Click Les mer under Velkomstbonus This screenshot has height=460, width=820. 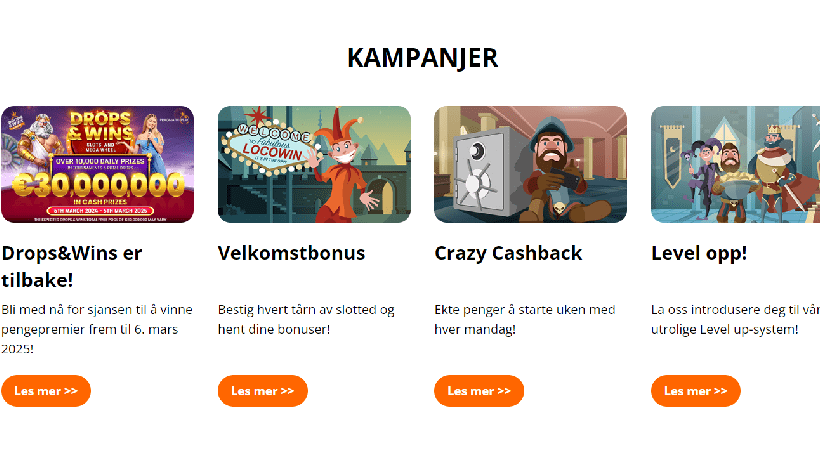tap(263, 391)
